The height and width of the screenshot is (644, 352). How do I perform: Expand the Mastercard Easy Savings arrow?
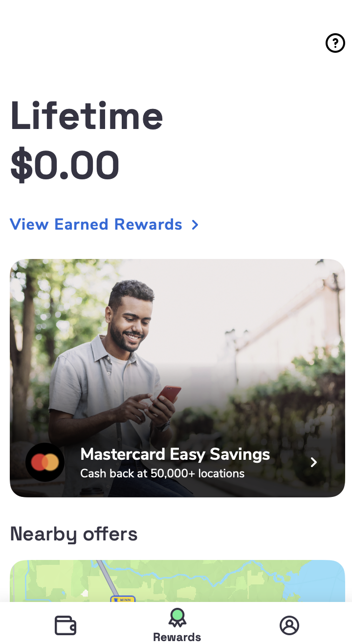click(314, 462)
